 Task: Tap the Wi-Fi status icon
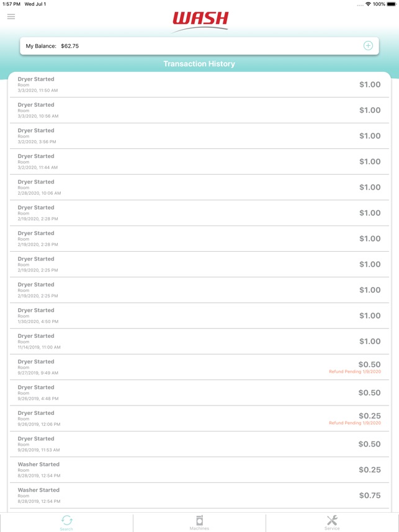tap(369, 4)
